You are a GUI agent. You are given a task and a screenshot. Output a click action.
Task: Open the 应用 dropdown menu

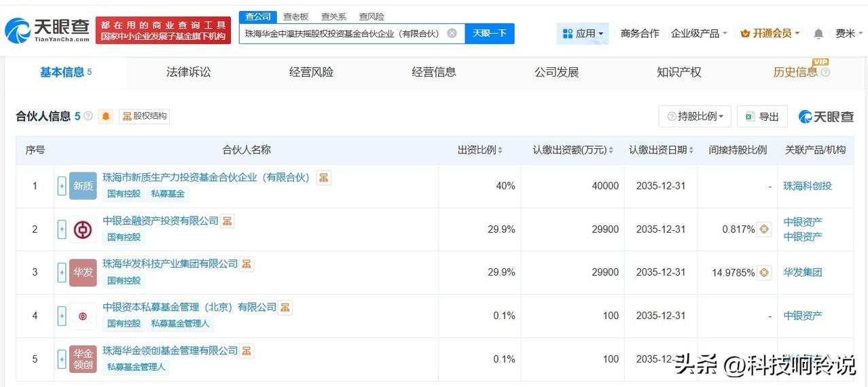point(583,33)
